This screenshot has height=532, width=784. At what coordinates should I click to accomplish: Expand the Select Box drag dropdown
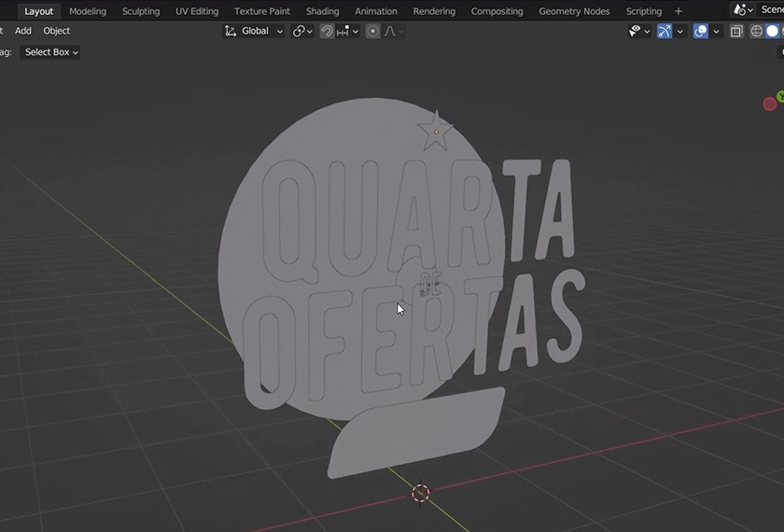51,52
